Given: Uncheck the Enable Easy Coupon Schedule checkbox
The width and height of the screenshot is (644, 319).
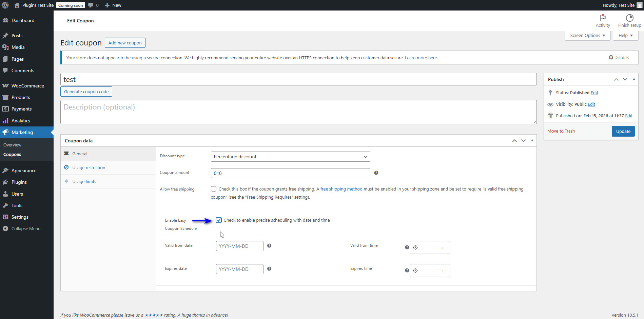Looking at the screenshot, I should 219,220.
